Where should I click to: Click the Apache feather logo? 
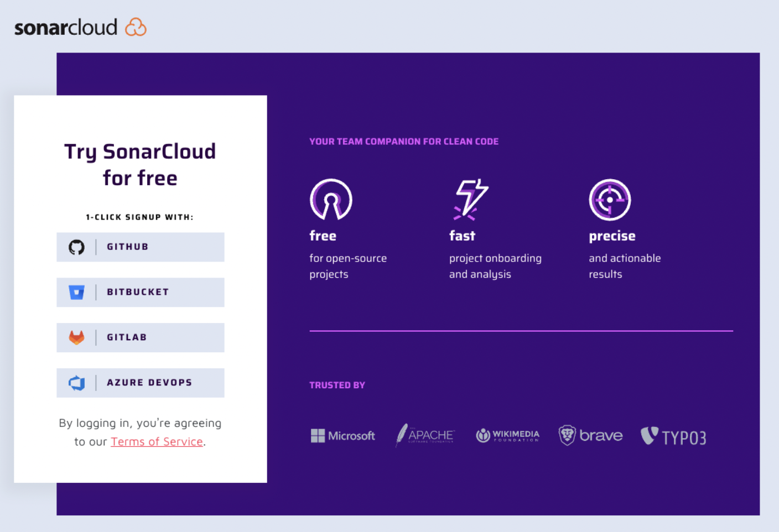tap(425, 435)
